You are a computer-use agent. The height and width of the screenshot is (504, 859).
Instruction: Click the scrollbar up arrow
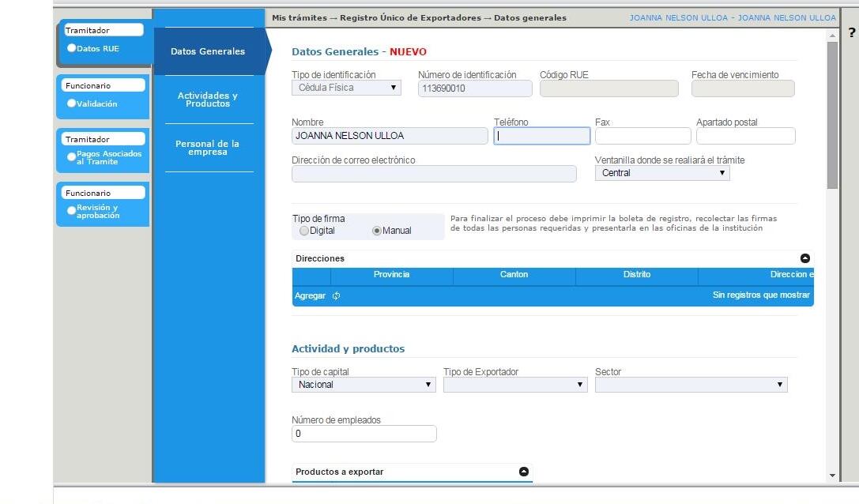click(x=832, y=36)
